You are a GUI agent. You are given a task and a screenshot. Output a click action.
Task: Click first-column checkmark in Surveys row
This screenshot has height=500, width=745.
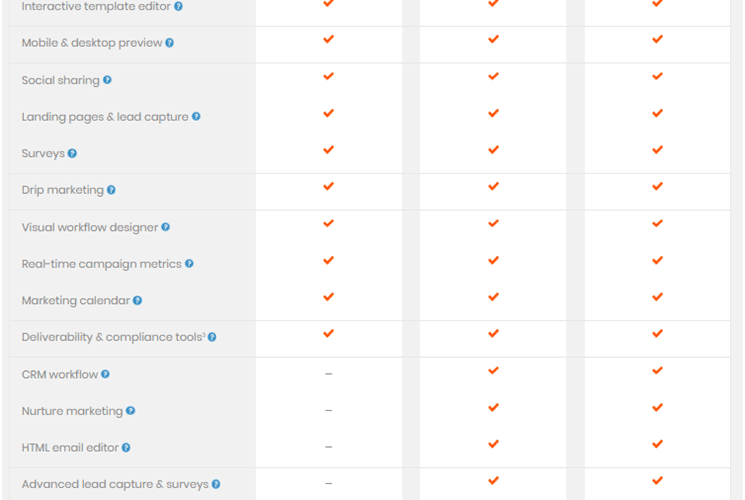point(328,150)
